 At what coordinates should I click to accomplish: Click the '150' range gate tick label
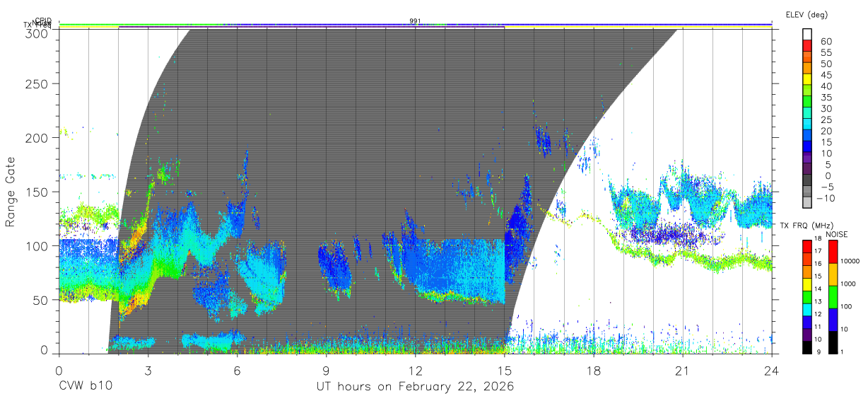coord(37,192)
